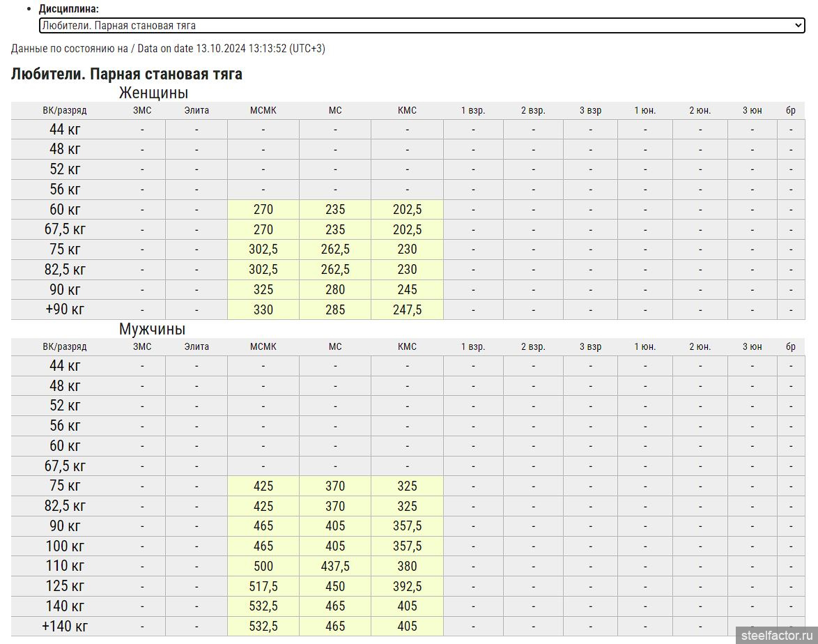This screenshot has width=818, height=644.
Task: Click the Элита column header in women's table
Action: click(196, 110)
